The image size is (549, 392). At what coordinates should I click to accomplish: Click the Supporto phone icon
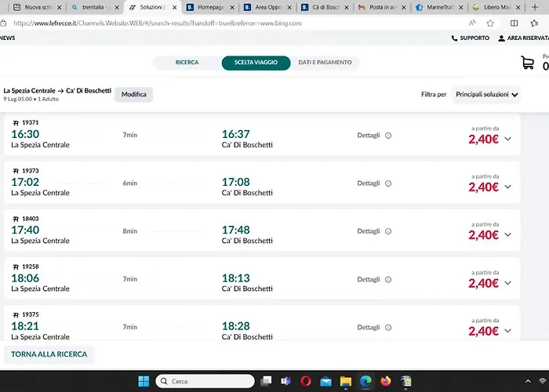(455, 38)
